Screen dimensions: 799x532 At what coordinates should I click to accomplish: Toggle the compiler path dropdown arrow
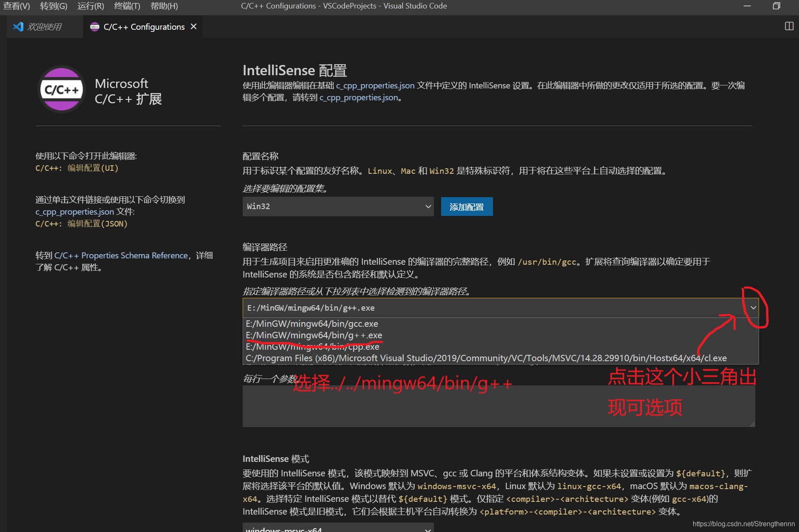tap(753, 308)
